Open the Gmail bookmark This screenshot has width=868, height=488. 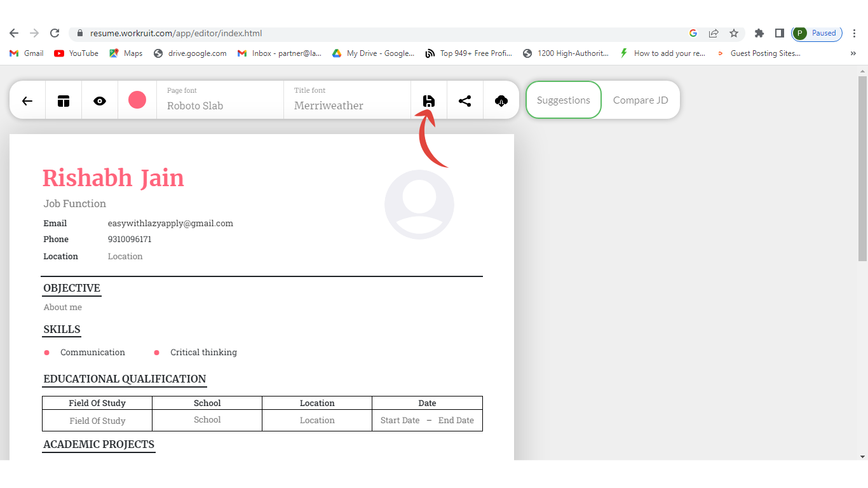click(27, 53)
